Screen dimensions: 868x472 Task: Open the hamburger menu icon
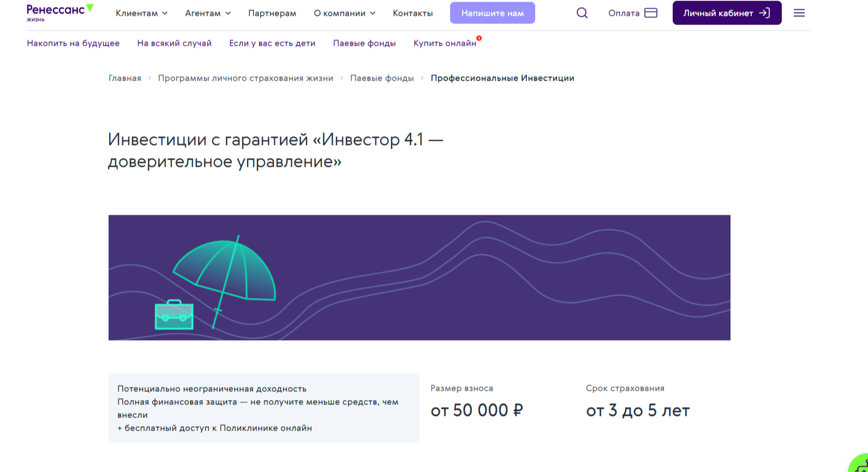pyautogui.click(x=799, y=13)
